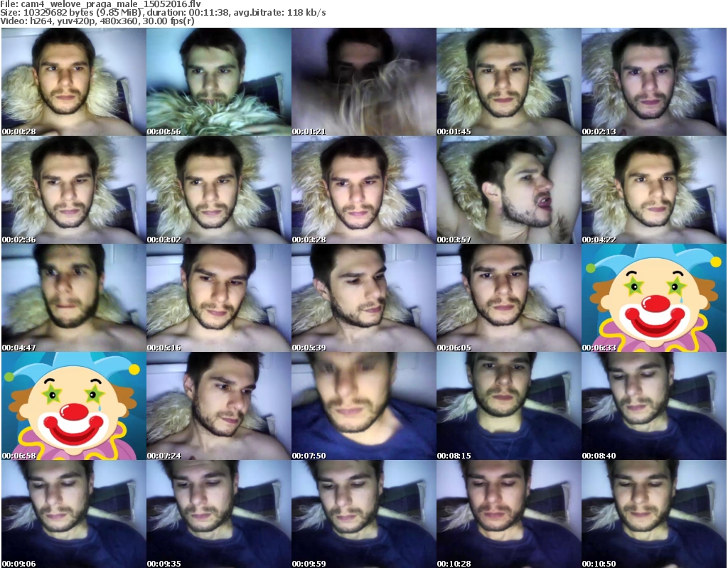728x568 pixels.
Task: Click the file name cam4_welove_praga_male_15052016.flv
Action: coord(110,4)
